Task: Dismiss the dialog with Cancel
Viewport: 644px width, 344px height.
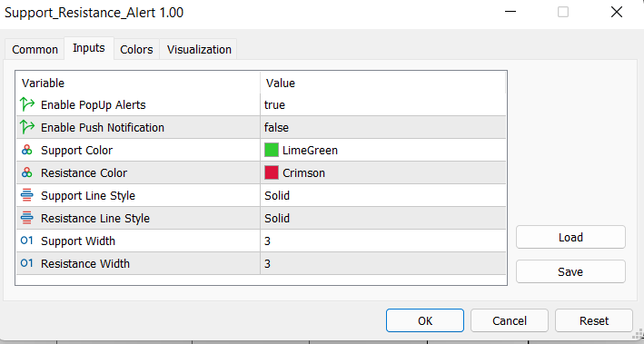Action: click(510, 320)
